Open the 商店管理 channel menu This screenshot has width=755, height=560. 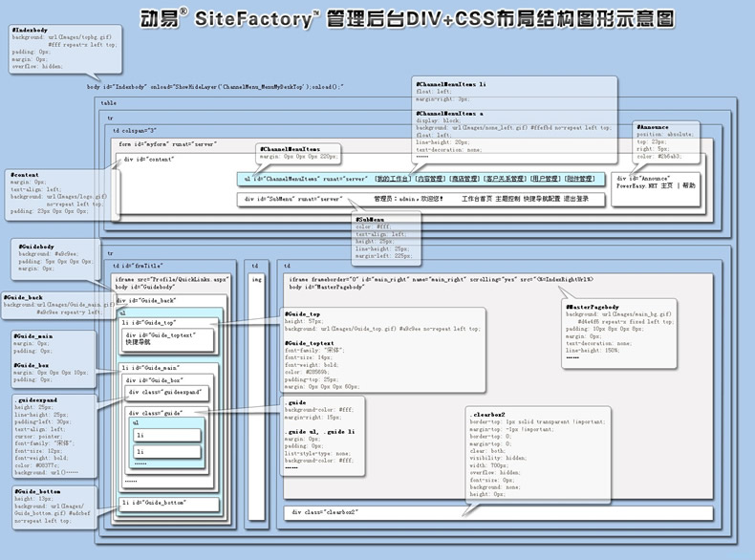pos(464,179)
